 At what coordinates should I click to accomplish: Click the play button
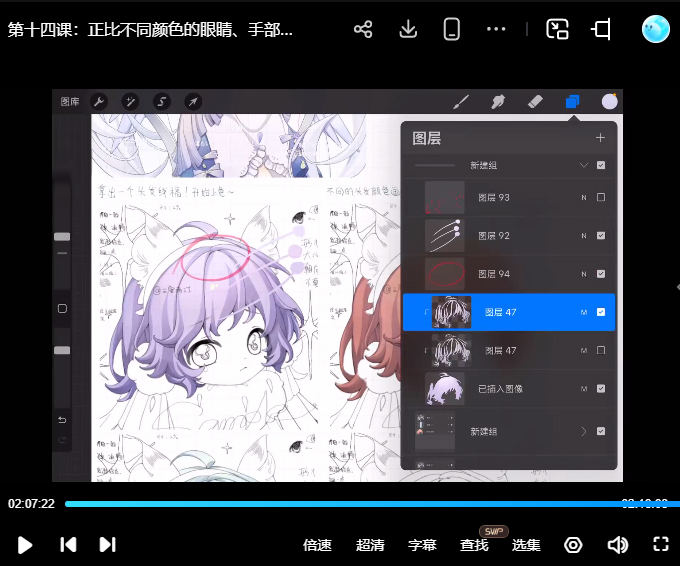pyautogui.click(x=25, y=545)
